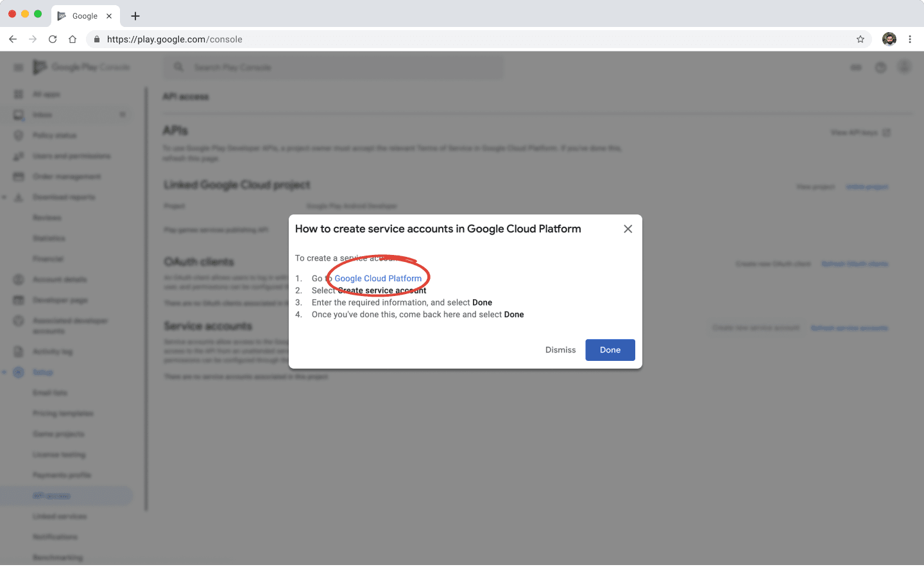Image resolution: width=924 pixels, height=576 pixels.
Task: View site info via the lock icon
Action: point(97,39)
